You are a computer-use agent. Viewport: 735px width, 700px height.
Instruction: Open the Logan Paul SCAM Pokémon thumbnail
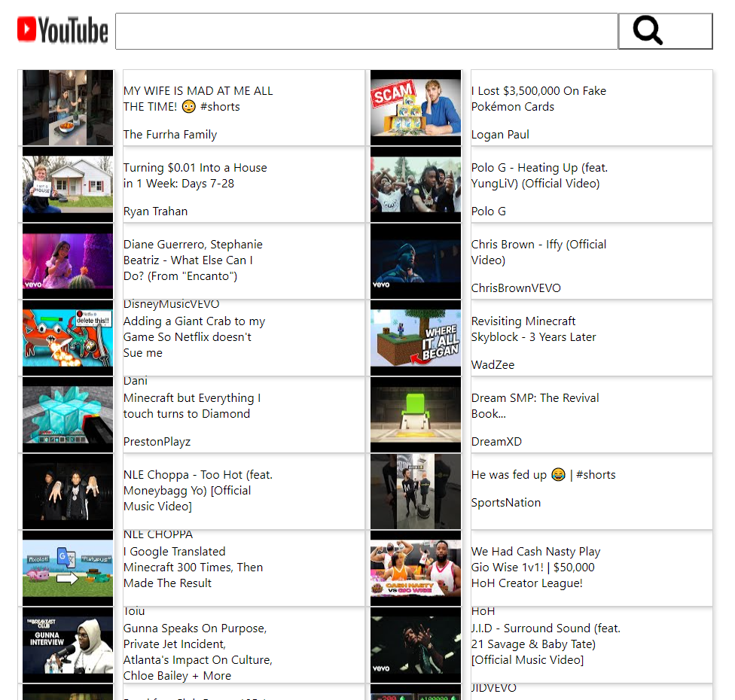(x=416, y=108)
